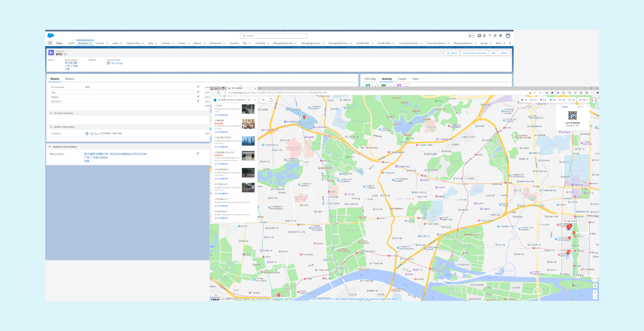Open the user avatar profile menu

[x=508, y=36]
